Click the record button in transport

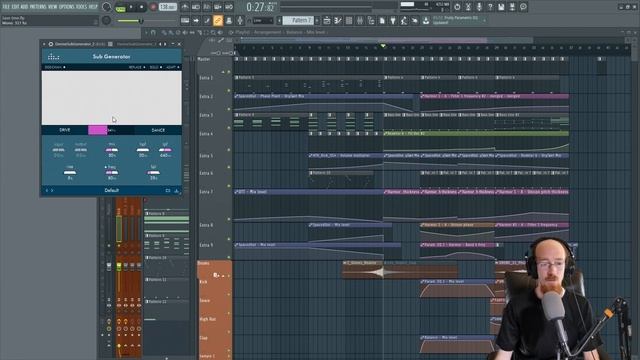click(153, 7)
